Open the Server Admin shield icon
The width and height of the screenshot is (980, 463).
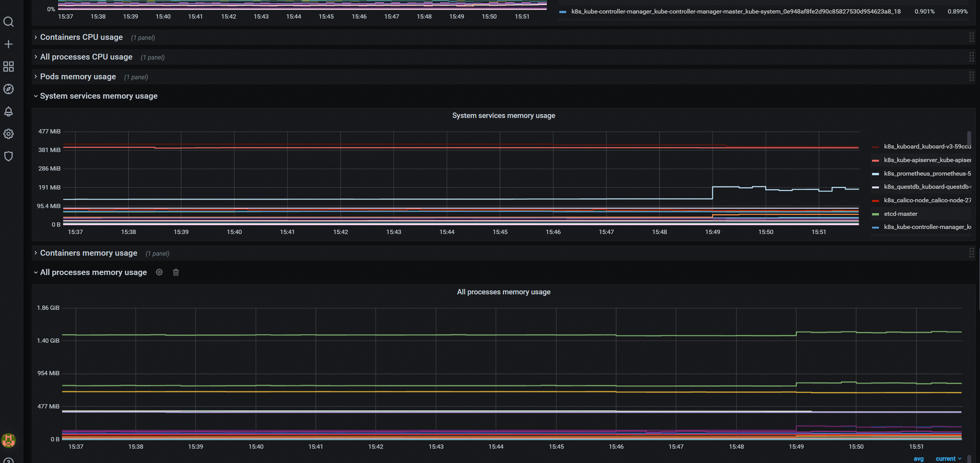(9, 156)
